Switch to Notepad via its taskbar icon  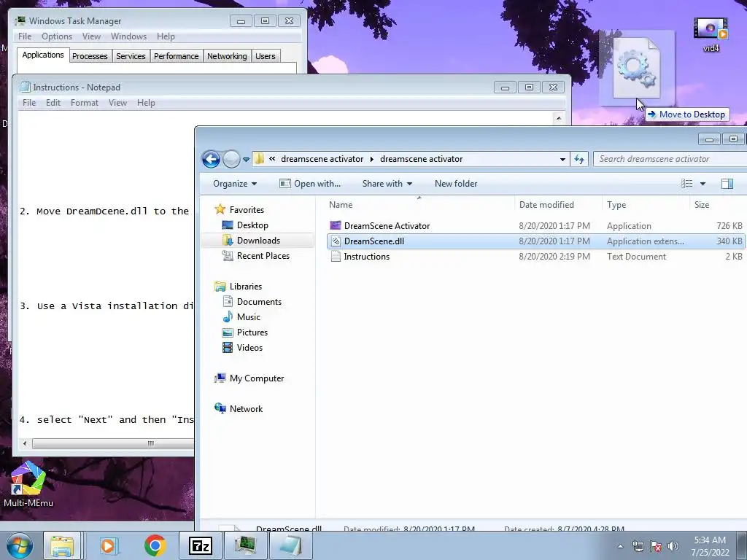pyautogui.click(x=291, y=545)
